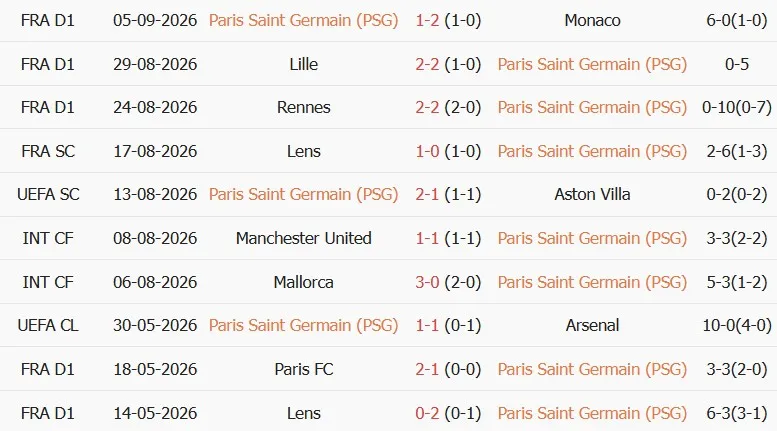Image resolution: width=777 pixels, height=431 pixels.
Task: Click the 1-2 score against Monaco
Action: pos(427,20)
